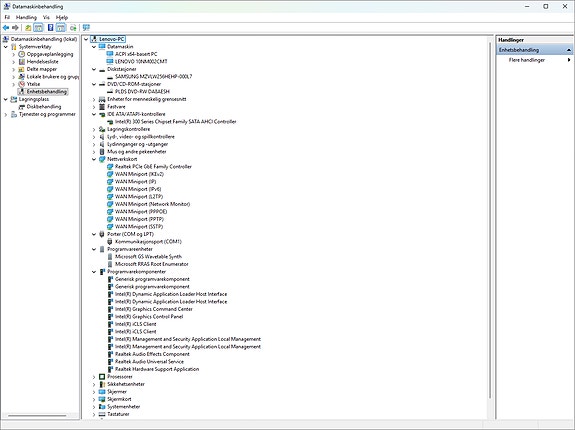Select LENOVO 10NM002CMT entry
This screenshot has width=575, height=430.
pos(141,62)
